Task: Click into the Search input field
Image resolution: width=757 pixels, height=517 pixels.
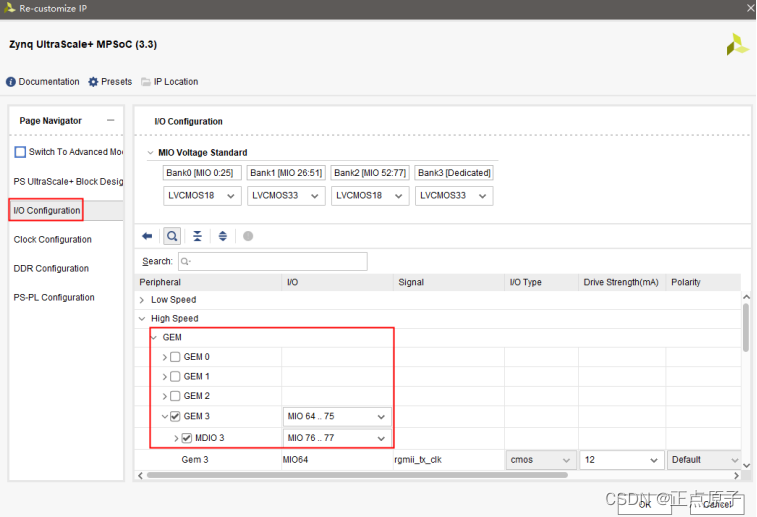Action: click(273, 261)
